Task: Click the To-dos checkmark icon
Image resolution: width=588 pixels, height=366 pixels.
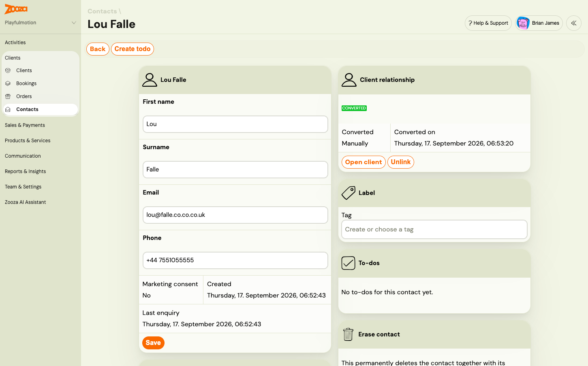Action: (349, 263)
